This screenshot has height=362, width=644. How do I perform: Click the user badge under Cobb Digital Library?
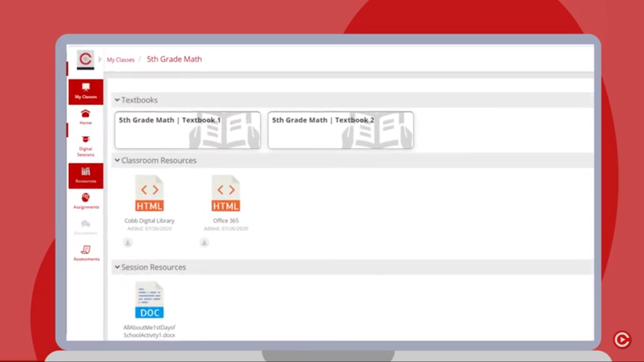tap(128, 243)
